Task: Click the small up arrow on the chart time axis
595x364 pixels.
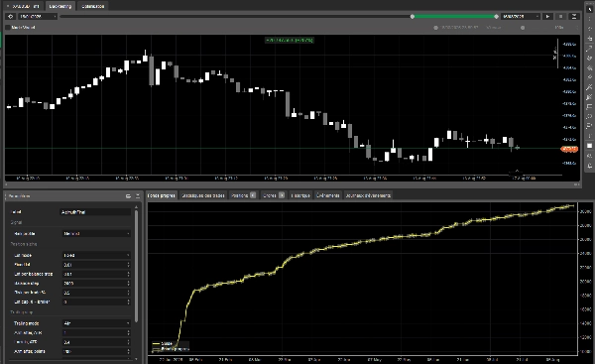Action: [x=517, y=172]
